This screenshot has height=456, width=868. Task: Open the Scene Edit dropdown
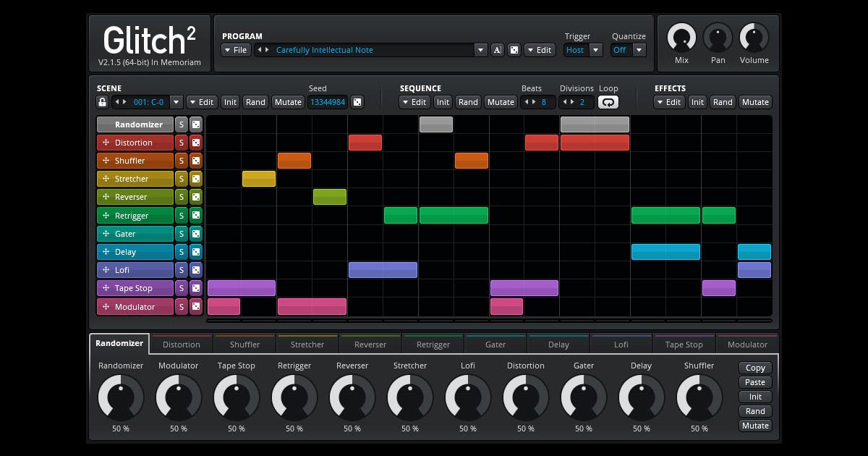tap(202, 102)
